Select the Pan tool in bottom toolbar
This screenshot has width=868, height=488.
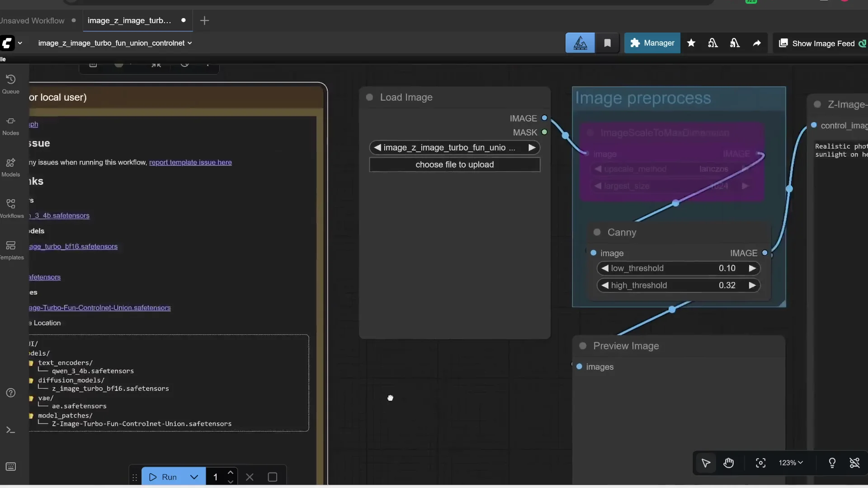pos(729,463)
